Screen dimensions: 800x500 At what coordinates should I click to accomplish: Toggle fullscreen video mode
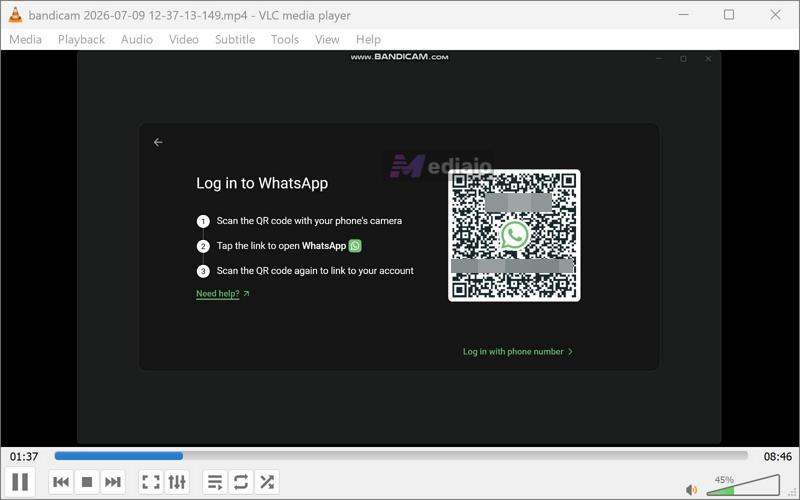[151, 482]
